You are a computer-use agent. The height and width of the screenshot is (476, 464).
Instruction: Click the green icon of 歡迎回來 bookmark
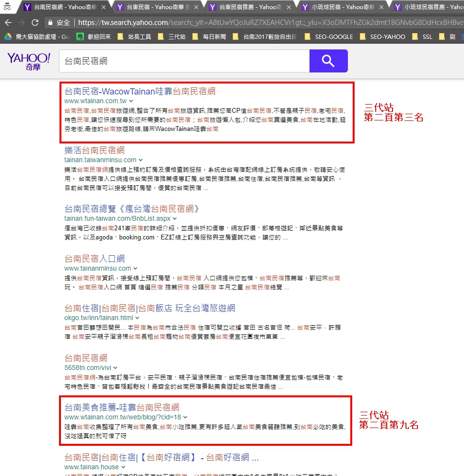[80, 37]
